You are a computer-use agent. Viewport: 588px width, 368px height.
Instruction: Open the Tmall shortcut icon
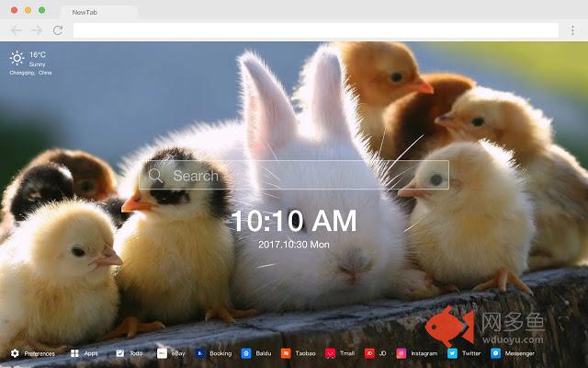click(330, 353)
